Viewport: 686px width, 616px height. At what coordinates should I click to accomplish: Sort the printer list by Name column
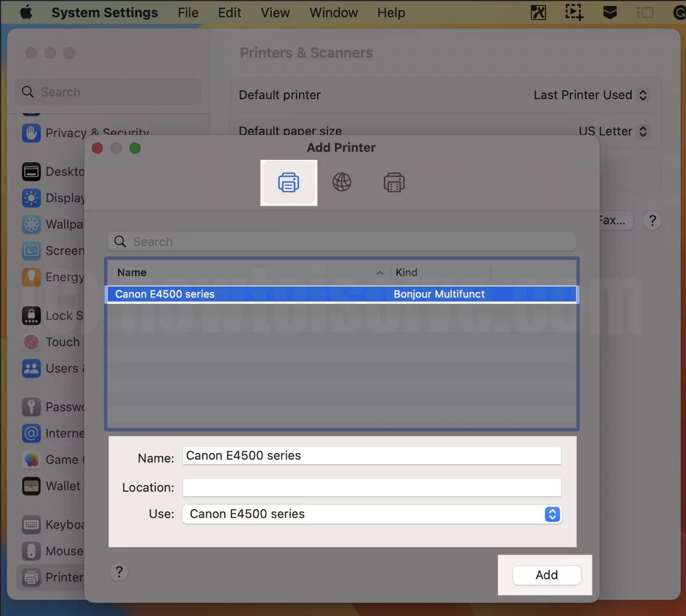(x=131, y=272)
